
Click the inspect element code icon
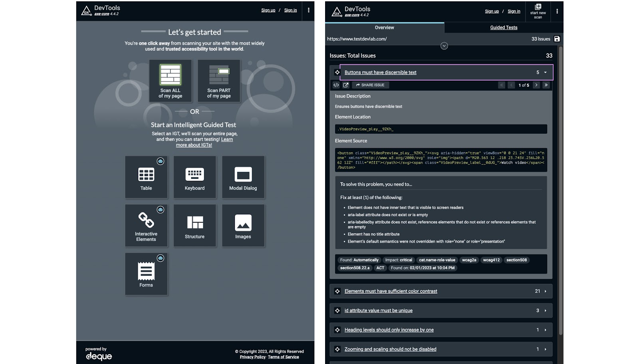pyautogui.click(x=336, y=85)
